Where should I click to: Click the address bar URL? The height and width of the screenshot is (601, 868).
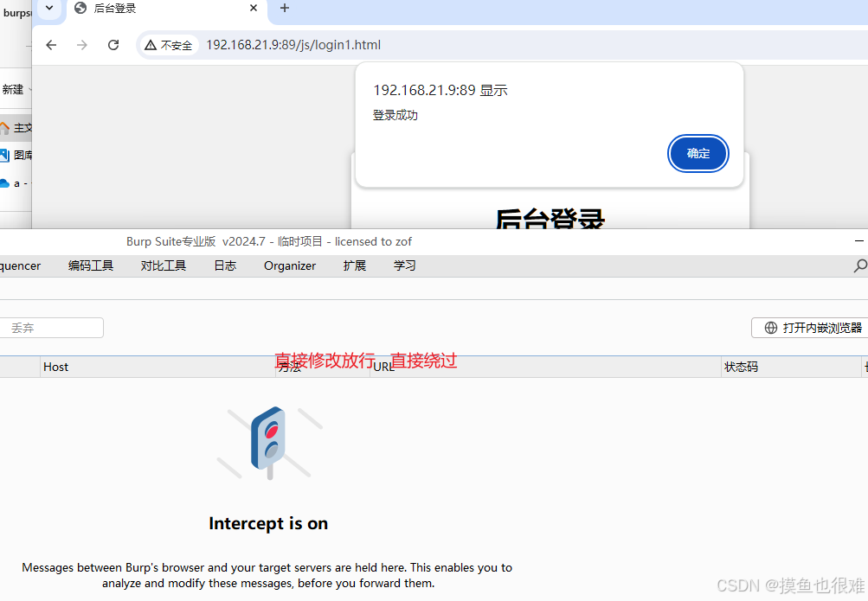coord(293,45)
